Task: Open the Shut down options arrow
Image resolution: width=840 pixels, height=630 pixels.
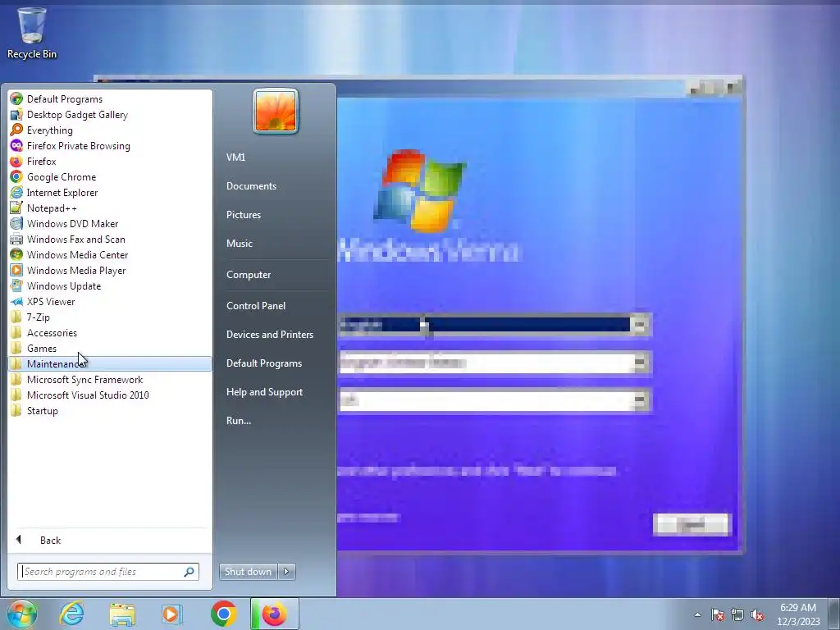Action: pos(286,572)
